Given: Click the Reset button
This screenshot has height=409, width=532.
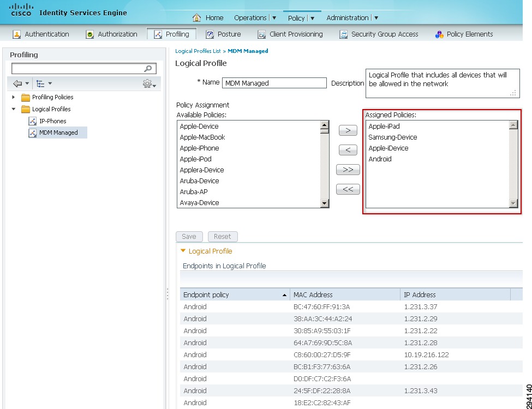Looking at the screenshot, I should point(222,236).
